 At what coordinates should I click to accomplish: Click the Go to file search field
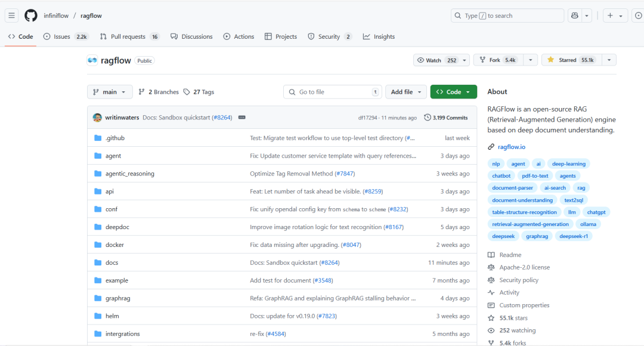coord(332,92)
